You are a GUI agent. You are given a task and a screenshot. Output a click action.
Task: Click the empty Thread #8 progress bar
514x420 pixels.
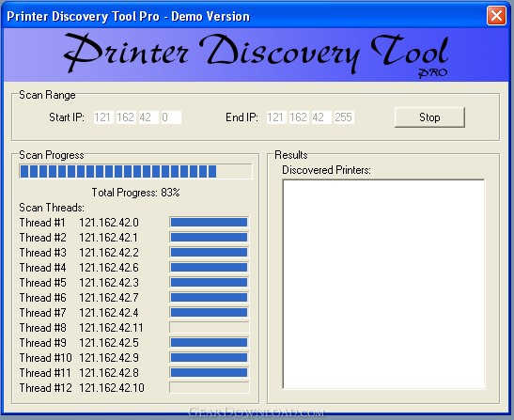click(209, 328)
